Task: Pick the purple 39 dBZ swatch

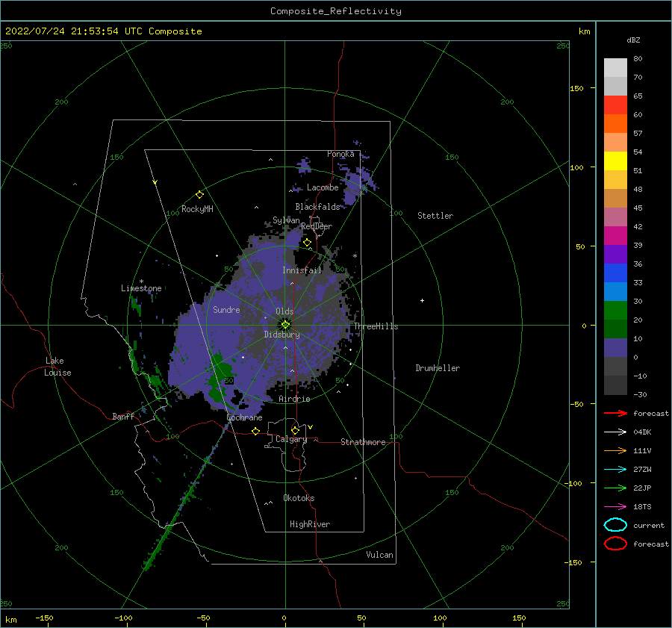Action: (x=615, y=255)
